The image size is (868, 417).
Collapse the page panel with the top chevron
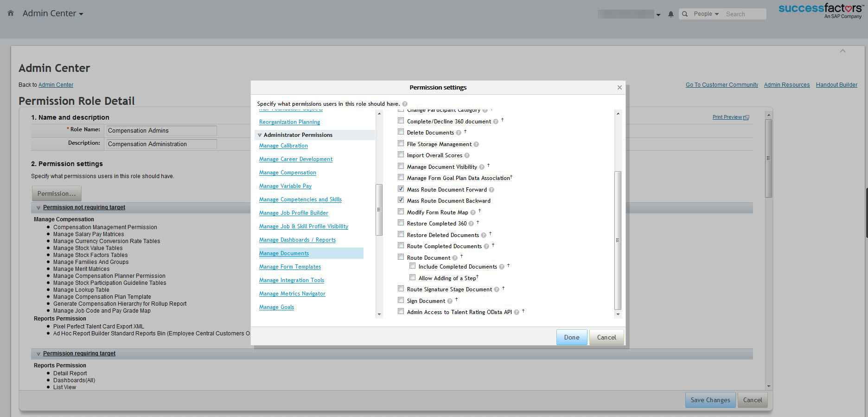click(842, 51)
